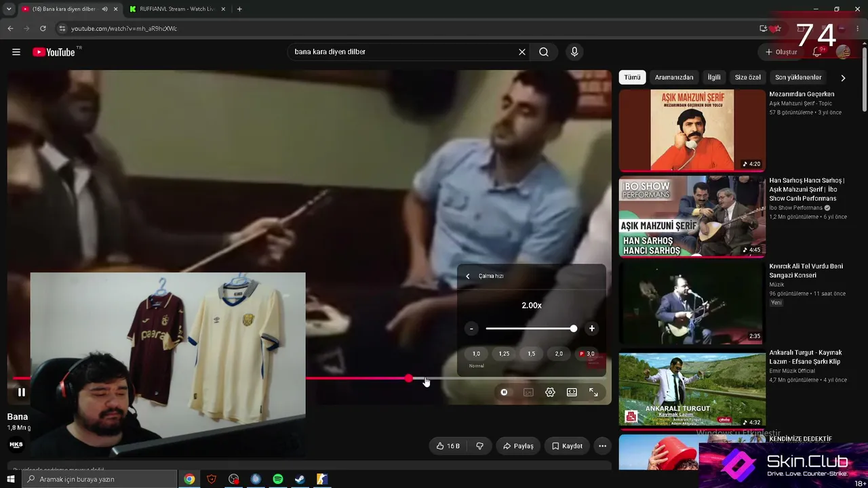Image resolution: width=868 pixels, height=488 pixels.
Task: Clear the search box with the X
Action: pos(522,52)
